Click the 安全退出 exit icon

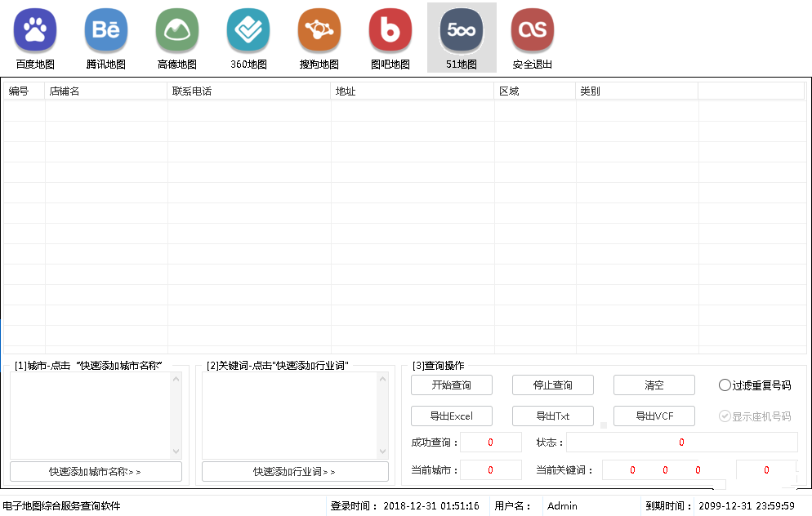533,38
